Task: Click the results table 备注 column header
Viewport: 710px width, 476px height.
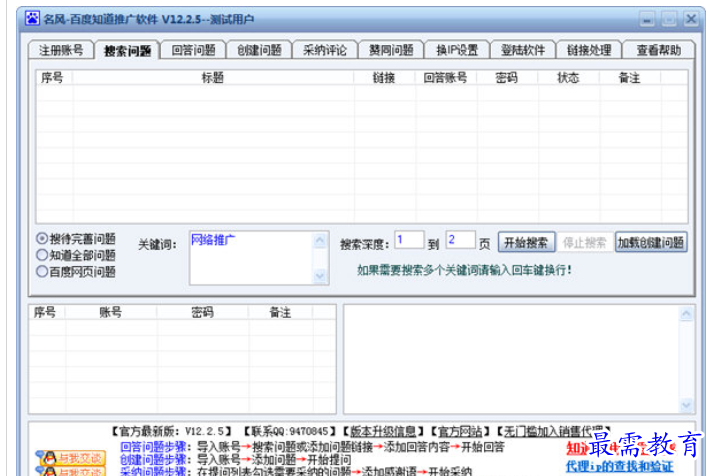Action: point(629,78)
